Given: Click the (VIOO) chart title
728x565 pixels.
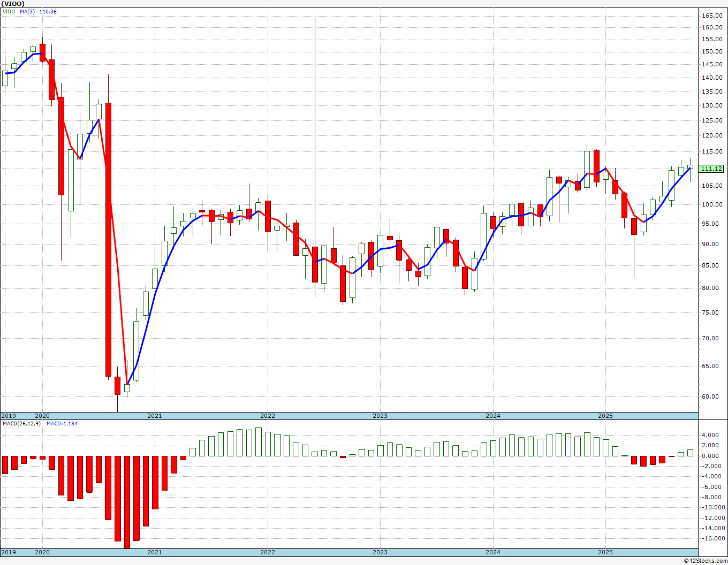Looking at the screenshot, I should click(x=13, y=4).
